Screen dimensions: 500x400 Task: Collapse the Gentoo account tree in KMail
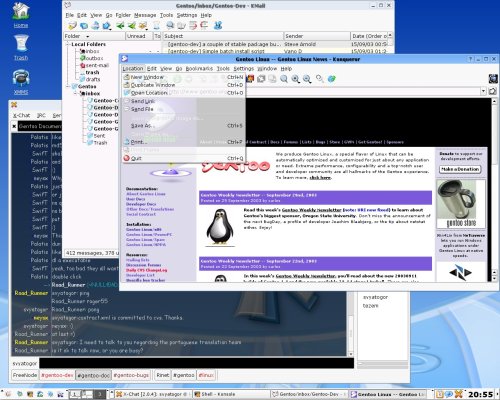tap(68, 86)
